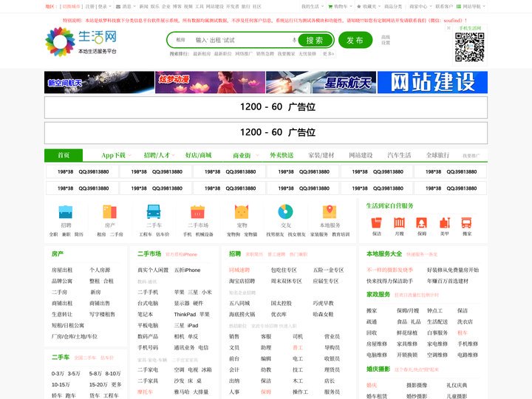Image resolution: width=532 pixels, height=399 pixels.
Task: Click 联系客户 in top bar
Action: pyautogui.click(x=444, y=7)
